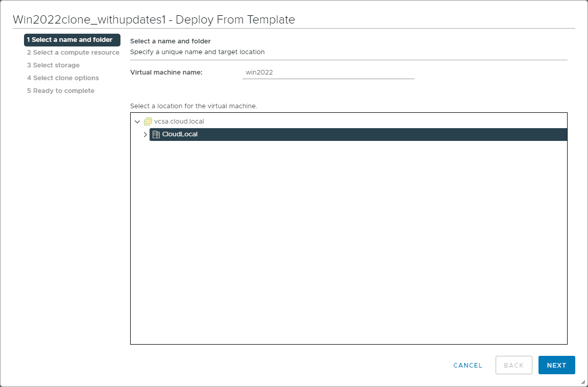Click the 'Select a location' instruction text
The image size is (588, 387).
pyautogui.click(x=193, y=106)
